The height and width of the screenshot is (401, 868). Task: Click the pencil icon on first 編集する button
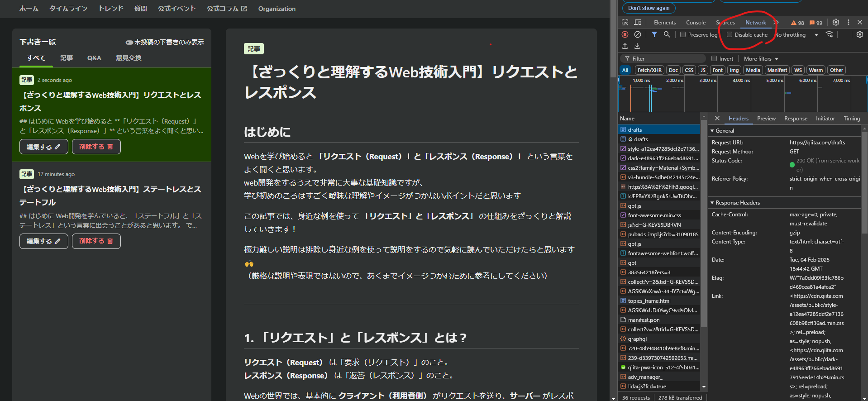tap(57, 147)
